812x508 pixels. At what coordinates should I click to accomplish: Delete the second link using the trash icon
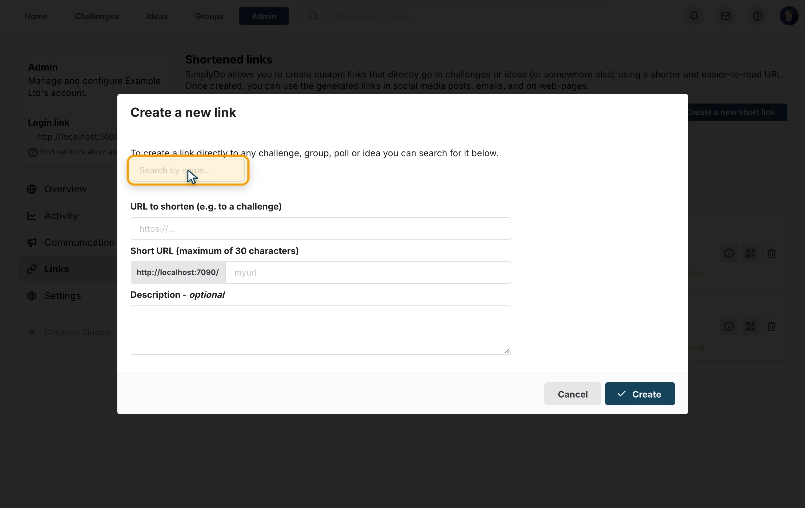pos(771,327)
